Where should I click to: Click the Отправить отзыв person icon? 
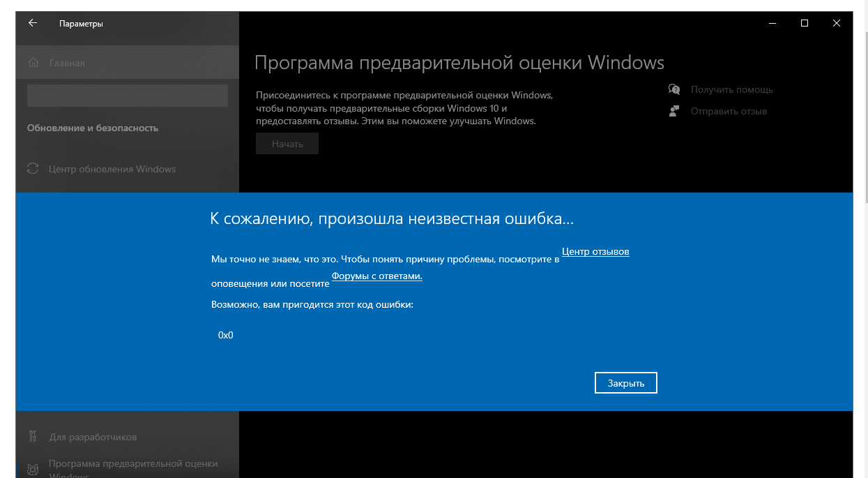pyautogui.click(x=674, y=111)
